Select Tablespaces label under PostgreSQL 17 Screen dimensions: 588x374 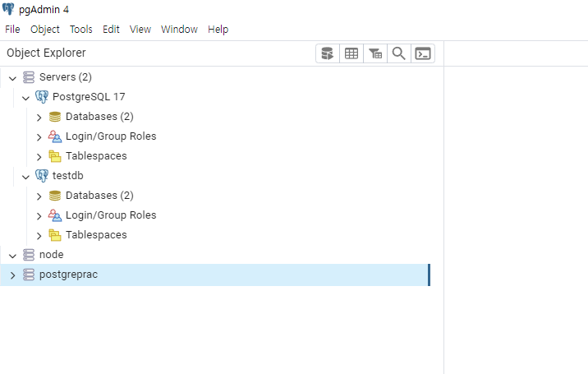(96, 156)
